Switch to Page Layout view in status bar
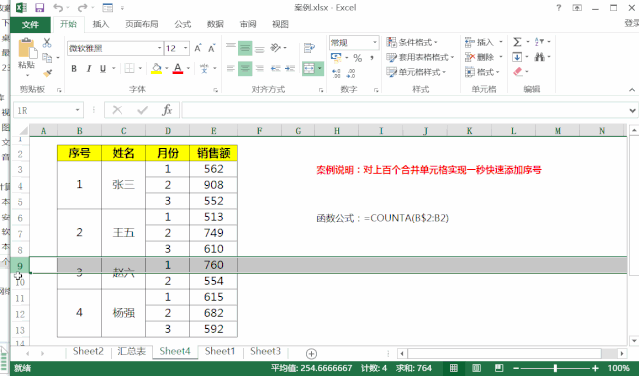The width and height of the screenshot is (639, 376). click(x=476, y=368)
